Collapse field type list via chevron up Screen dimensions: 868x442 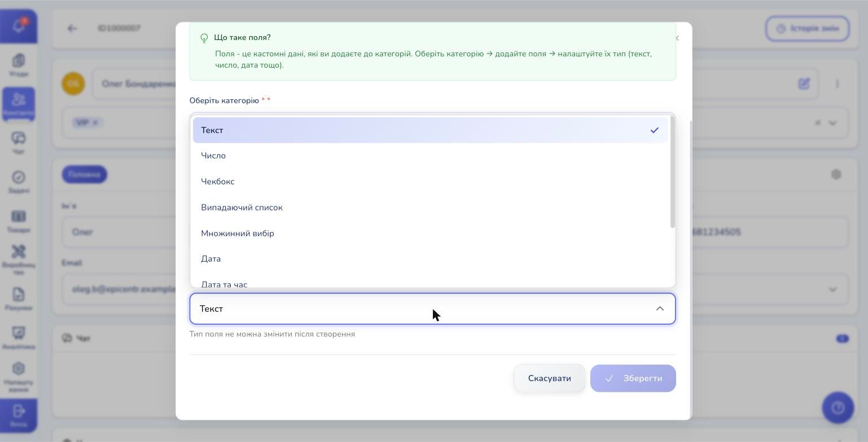(x=660, y=308)
